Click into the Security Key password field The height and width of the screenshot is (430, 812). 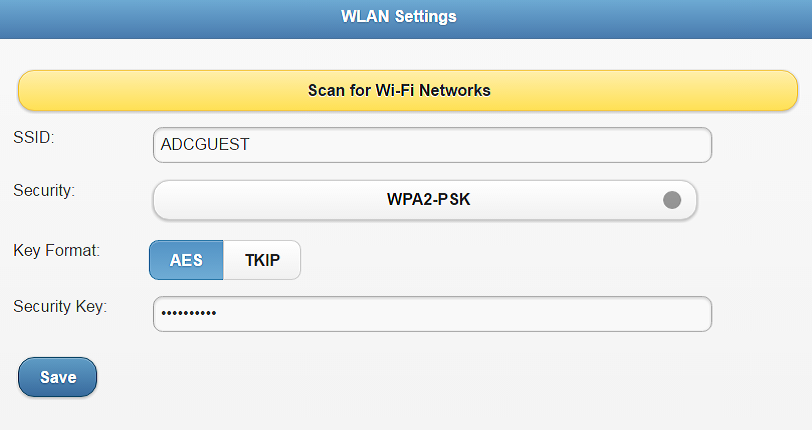coord(431,314)
